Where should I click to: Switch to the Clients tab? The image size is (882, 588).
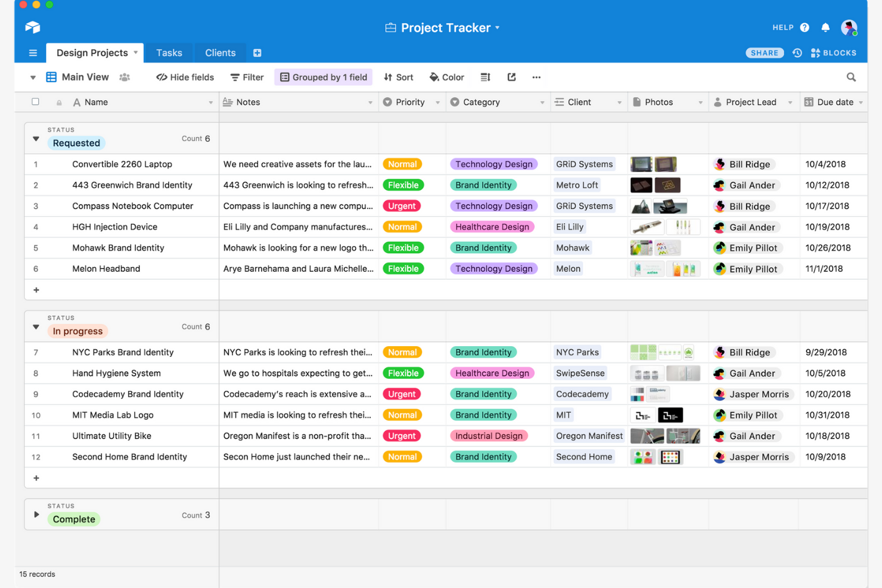(220, 52)
